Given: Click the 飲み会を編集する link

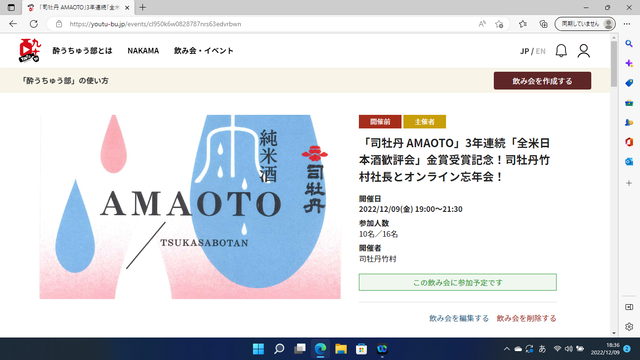Looking at the screenshot, I should (459, 318).
